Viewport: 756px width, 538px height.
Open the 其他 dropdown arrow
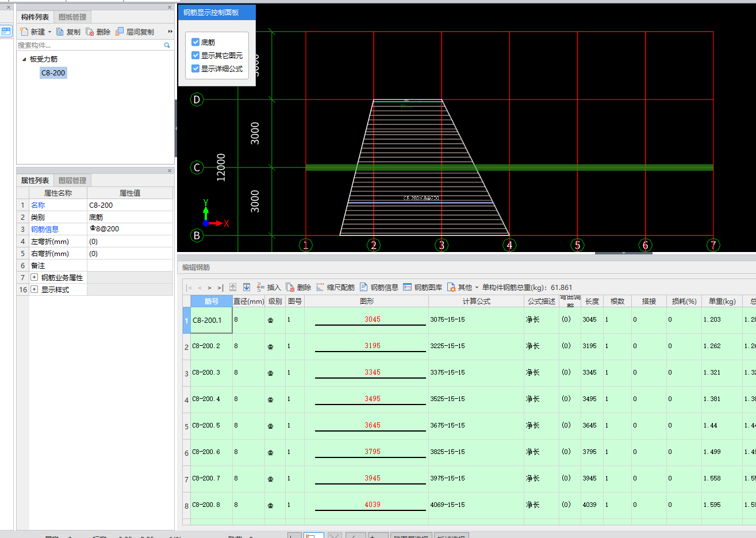[477, 288]
